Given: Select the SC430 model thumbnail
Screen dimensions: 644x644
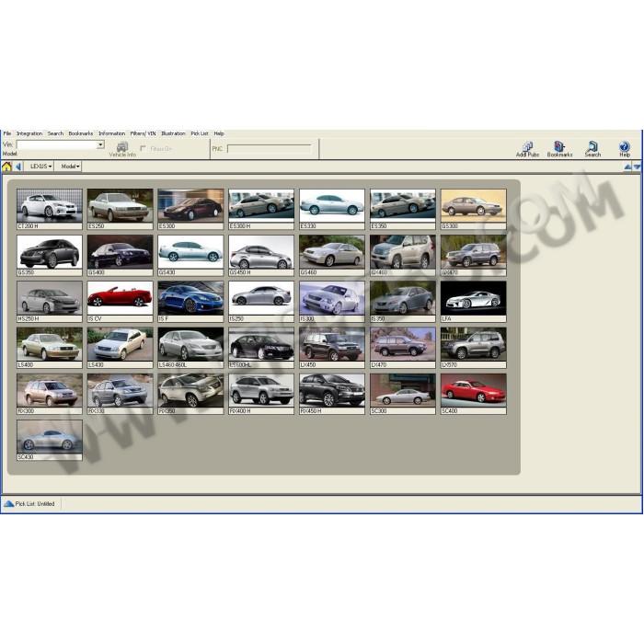Looking at the screenshot, I should pyautogui.click(x=50, y=440).
